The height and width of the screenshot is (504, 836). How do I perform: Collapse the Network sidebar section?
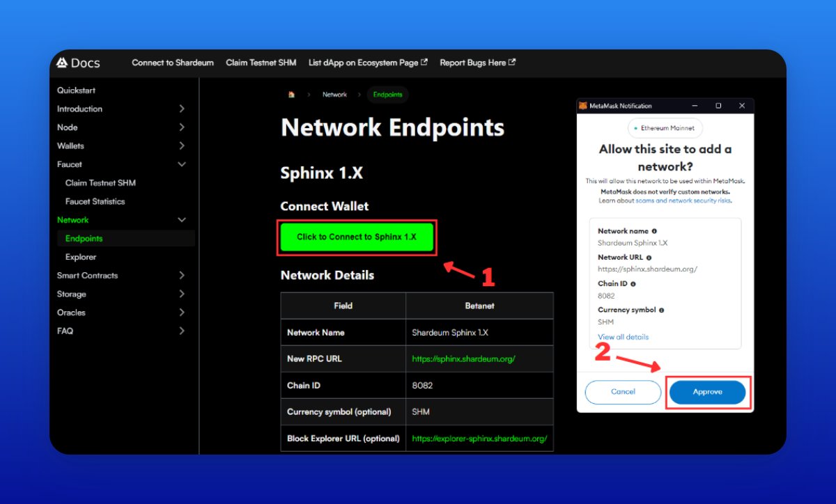pyautogui.click(x=182, y=220)
